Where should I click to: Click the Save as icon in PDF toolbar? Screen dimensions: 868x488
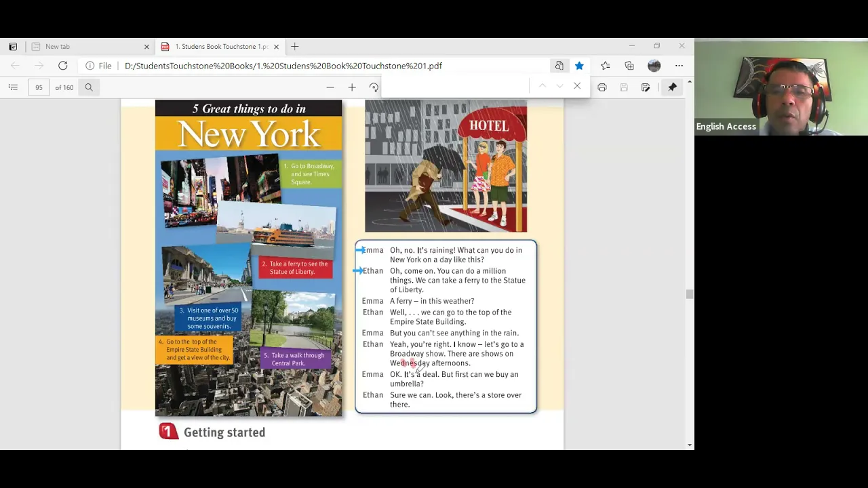point(646,87)
